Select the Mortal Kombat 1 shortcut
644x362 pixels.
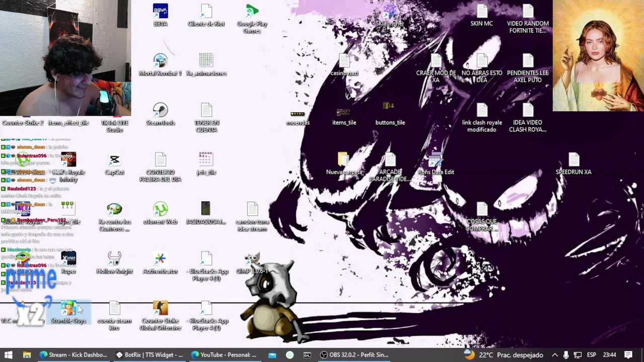click(160, 65)
